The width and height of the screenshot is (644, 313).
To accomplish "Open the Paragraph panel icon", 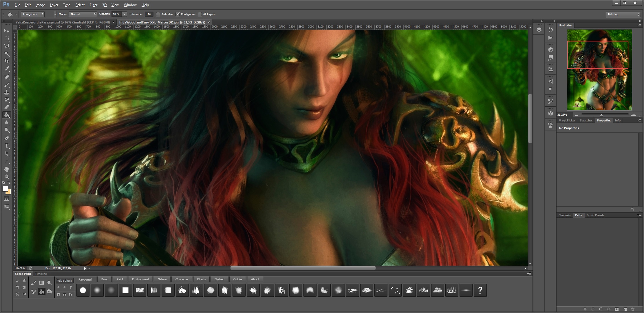I will pos(550,90).
